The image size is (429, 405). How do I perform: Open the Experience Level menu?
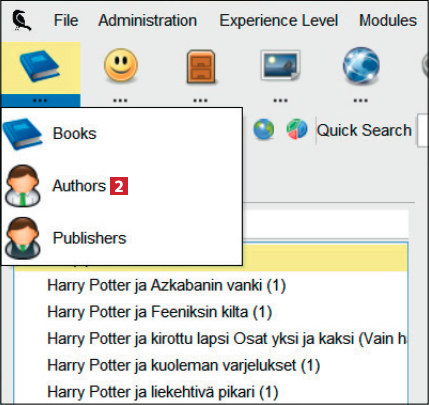pyautogui.click(x=279, y=20)
